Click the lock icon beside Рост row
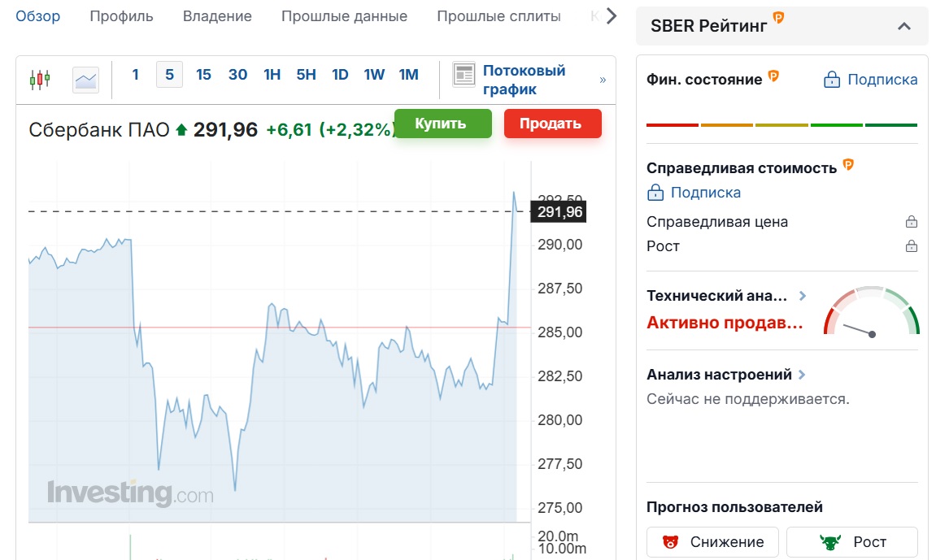Image resolution: width=936 pixels, height=560 pixels. point(911,245)
